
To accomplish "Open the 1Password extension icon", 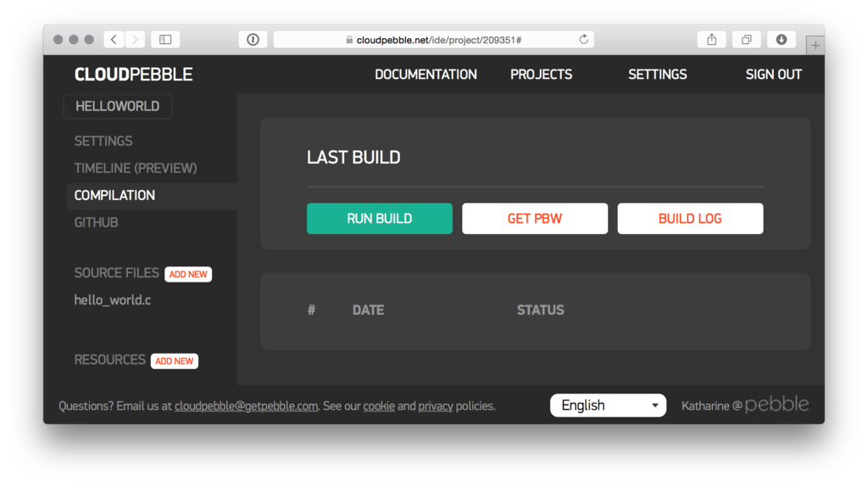I will [253, 39].
